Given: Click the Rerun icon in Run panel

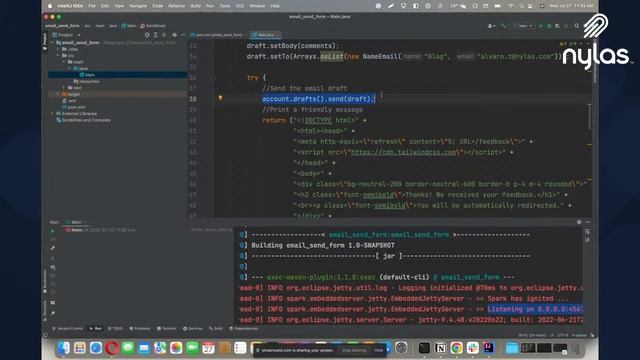Looking at the screenshot, I should click(53, 231).
